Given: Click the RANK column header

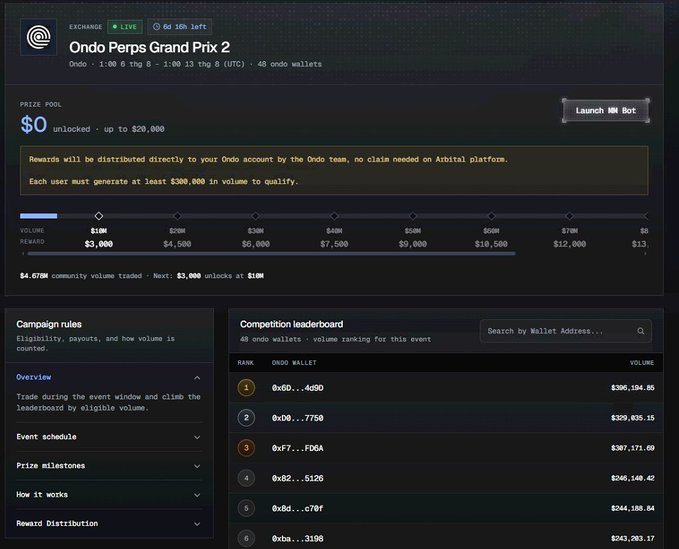Looking at the screenshot, I should coord(246,363).
